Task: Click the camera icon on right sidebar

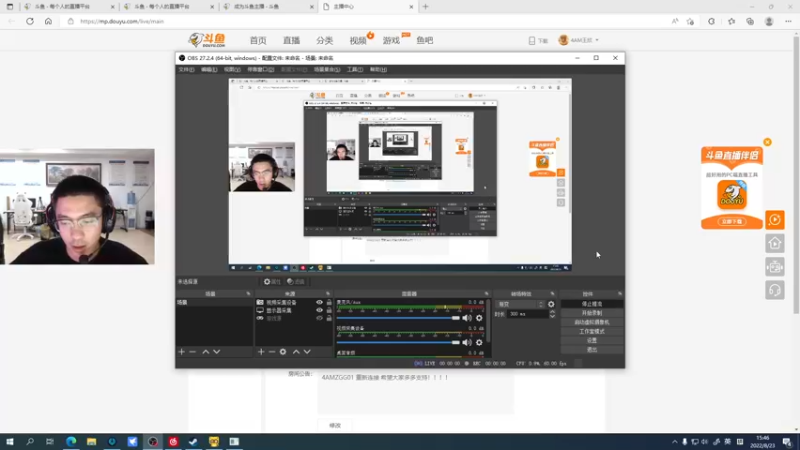Action: coord(774,267)
